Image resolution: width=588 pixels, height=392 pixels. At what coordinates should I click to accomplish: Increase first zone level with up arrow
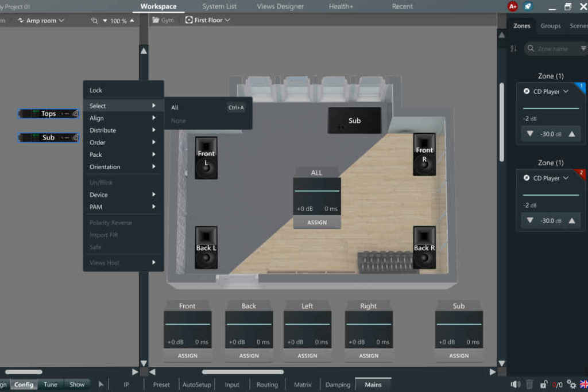[x=572, y=134]
